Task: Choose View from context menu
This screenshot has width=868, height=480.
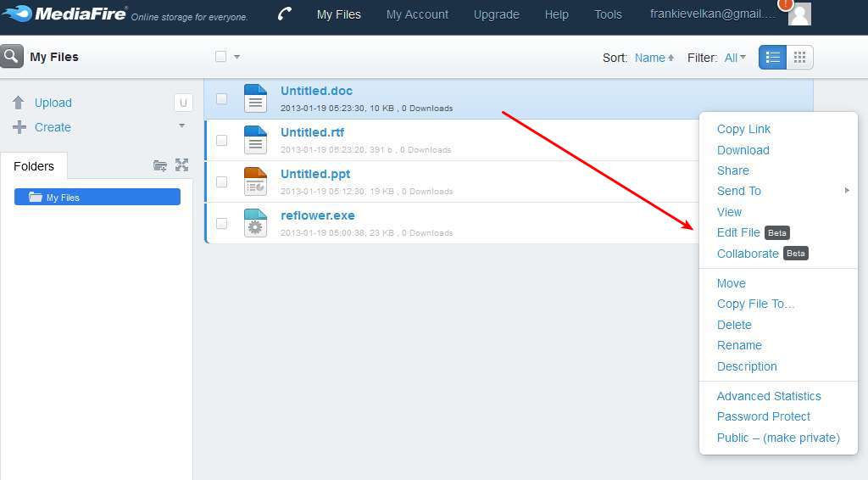Action: pos(729,212)
